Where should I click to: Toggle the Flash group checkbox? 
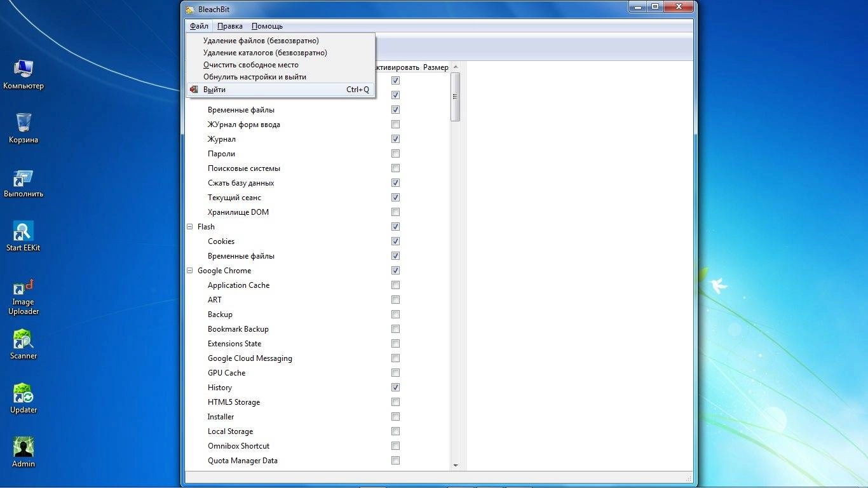[395, 227]
